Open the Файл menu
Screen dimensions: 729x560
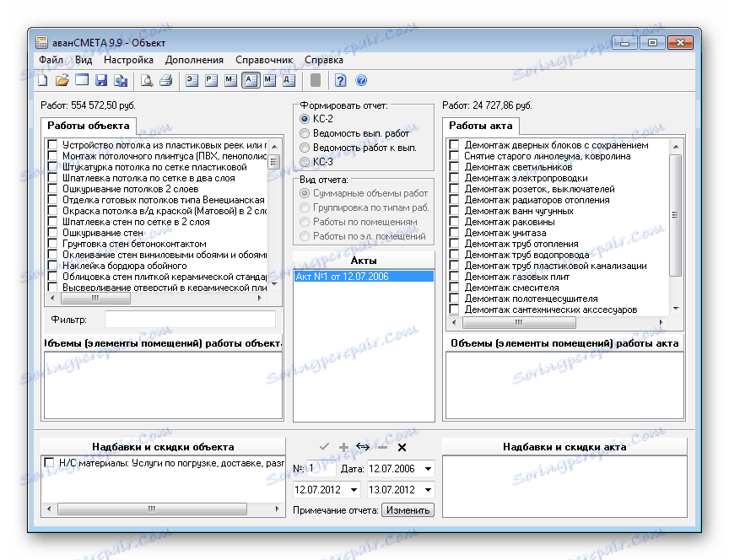51,60
